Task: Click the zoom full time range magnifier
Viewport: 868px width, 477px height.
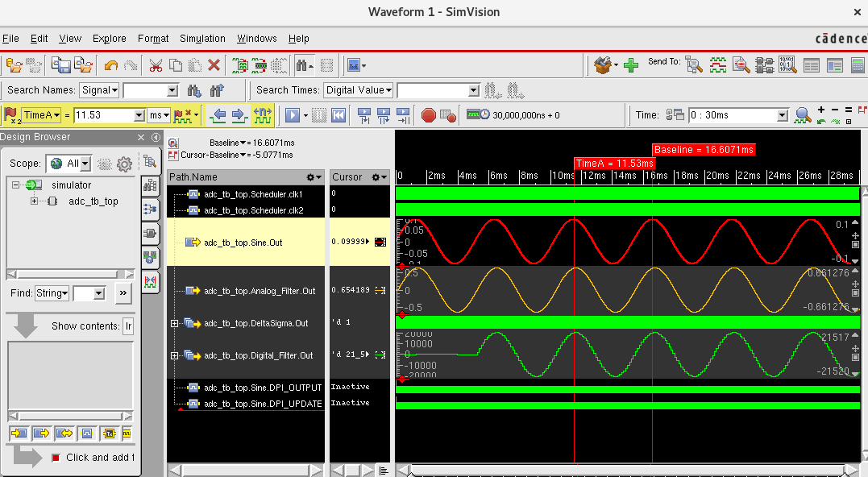Action: pos(802,115)
